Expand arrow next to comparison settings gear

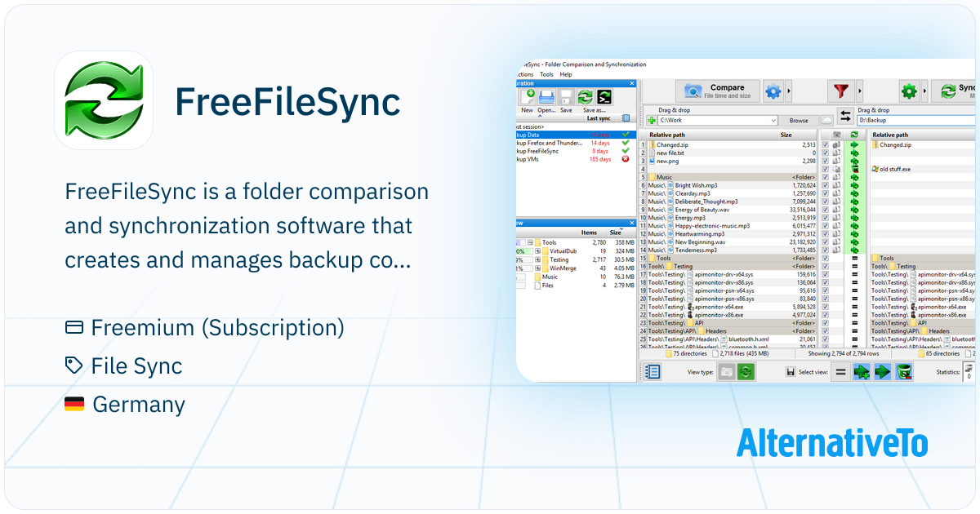coord(790,91)
